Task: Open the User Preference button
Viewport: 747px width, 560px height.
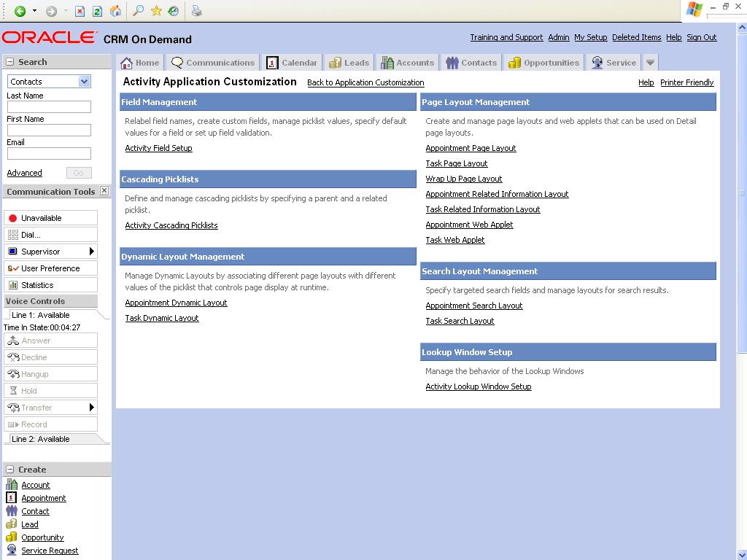Action: pyautogui.click(x=50, y=268)
